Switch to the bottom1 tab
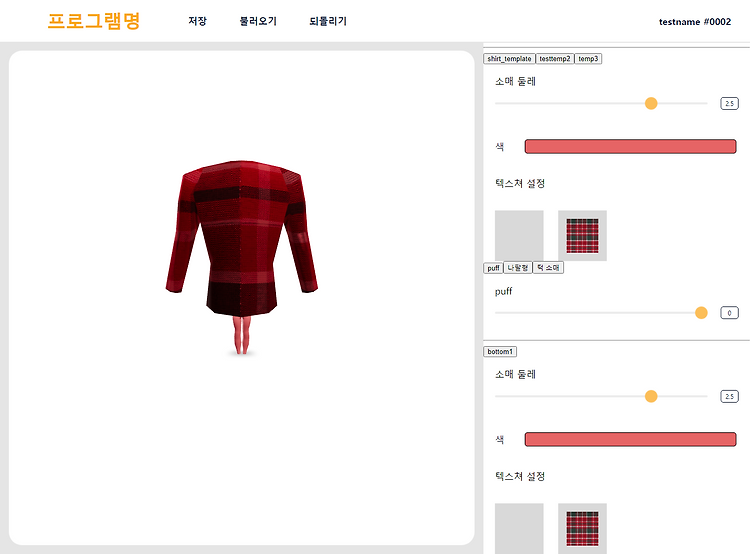The image size is (750, 554). [x=500, y=352]
